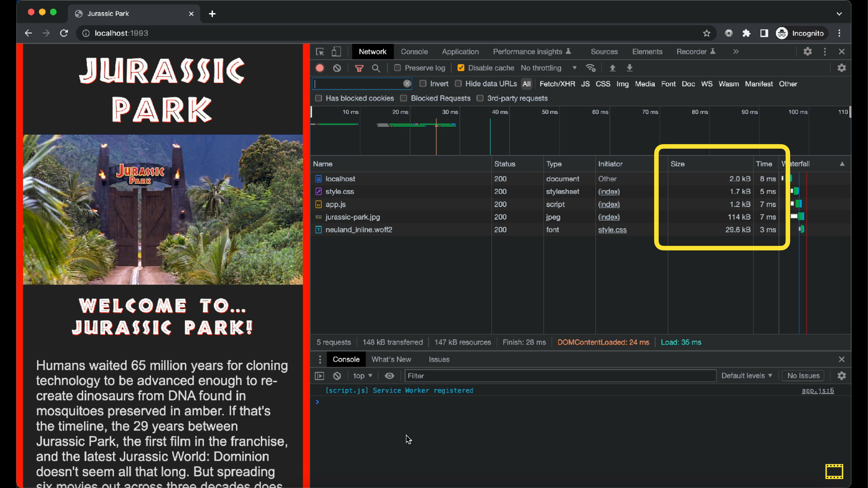Expand Default levels console dropdown
The image size is (868, 488).
click(x=746, y=375)
